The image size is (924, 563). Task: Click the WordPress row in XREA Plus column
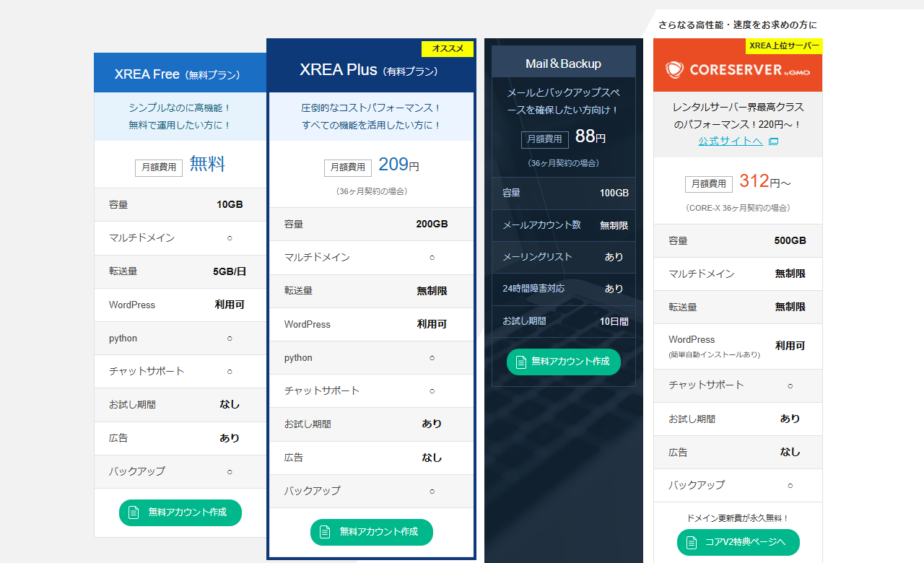coord(371,324)
